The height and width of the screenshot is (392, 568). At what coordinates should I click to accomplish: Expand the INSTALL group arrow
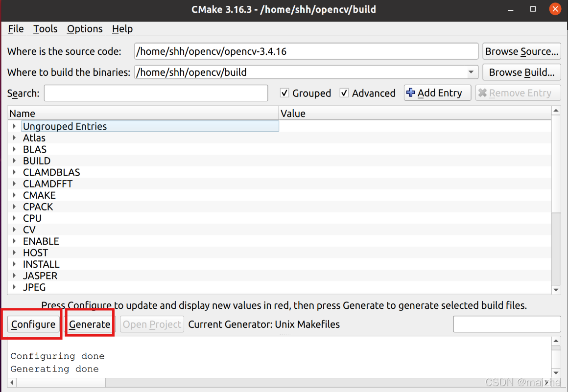click(x=14, y=264)
